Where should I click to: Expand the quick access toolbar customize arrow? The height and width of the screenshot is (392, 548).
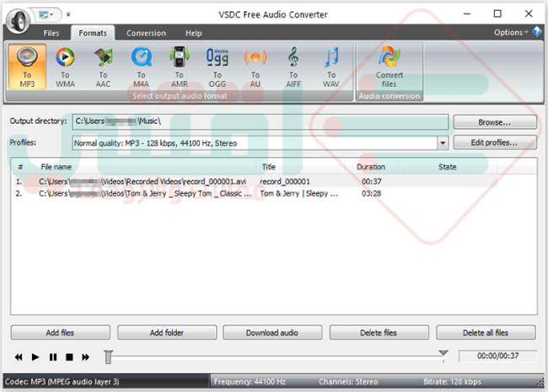tap(68, 14)
